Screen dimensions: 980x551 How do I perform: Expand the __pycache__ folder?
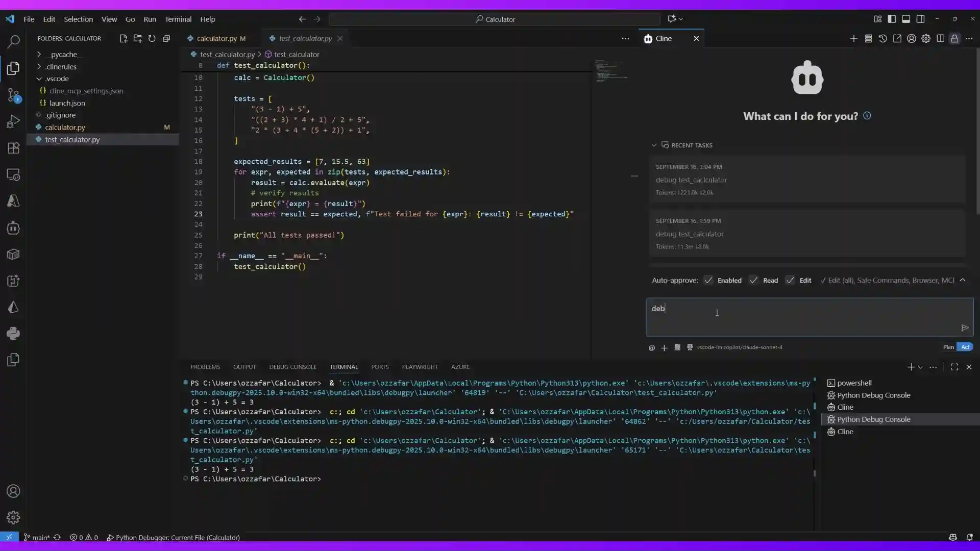(x=39, y=55)
